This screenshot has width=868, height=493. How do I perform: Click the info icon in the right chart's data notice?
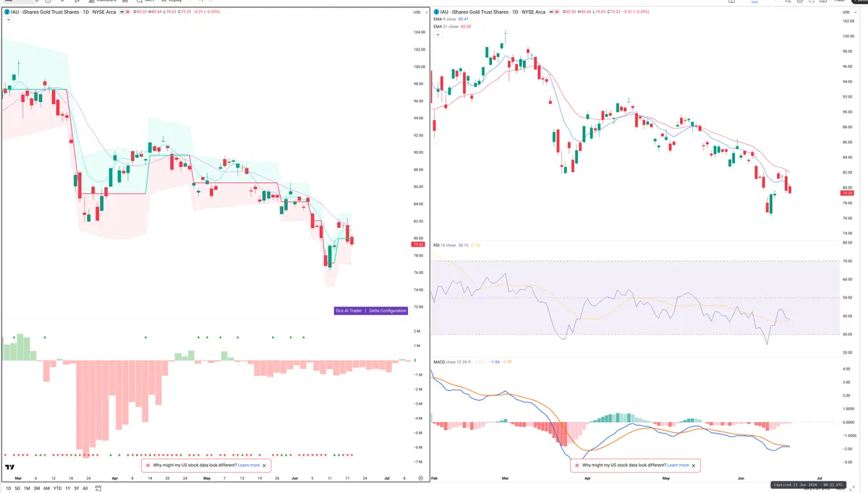[x=577, y=466]
